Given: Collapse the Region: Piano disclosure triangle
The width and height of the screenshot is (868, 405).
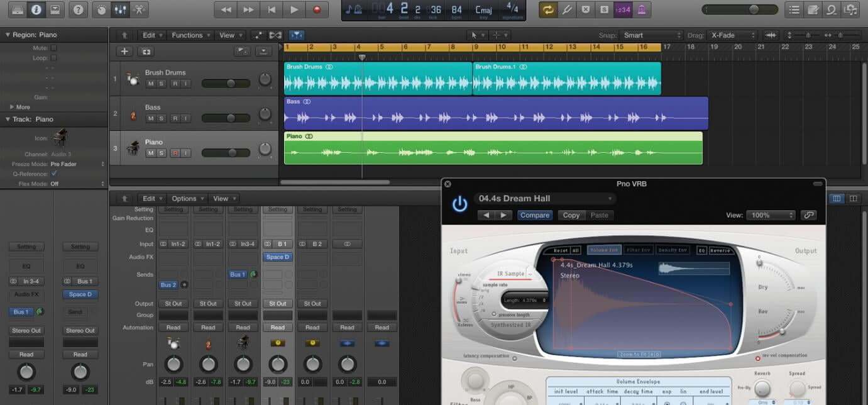Looking at the screenshot, I should [8, 35].
